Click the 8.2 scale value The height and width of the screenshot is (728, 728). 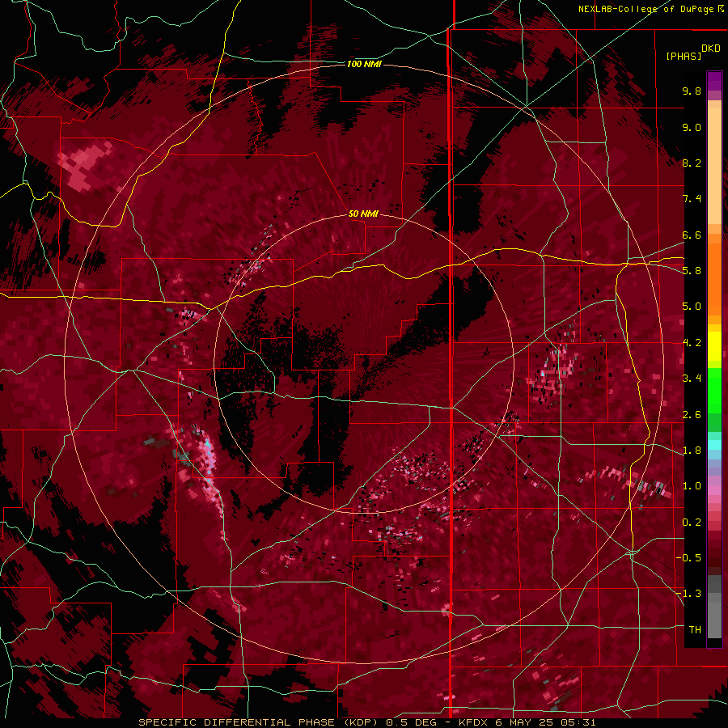pos(692,163)
